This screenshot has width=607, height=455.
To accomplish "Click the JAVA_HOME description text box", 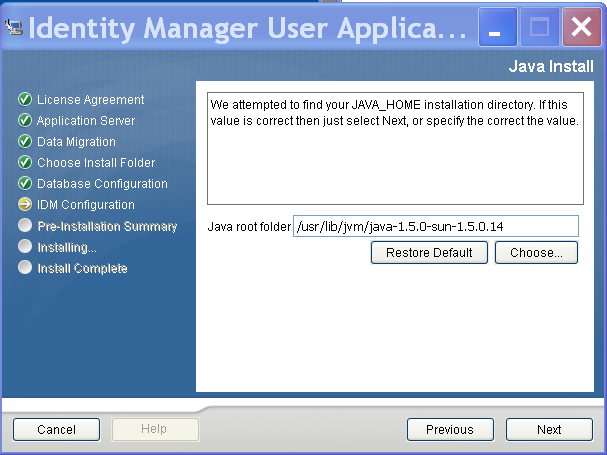I will pos(395,148).
